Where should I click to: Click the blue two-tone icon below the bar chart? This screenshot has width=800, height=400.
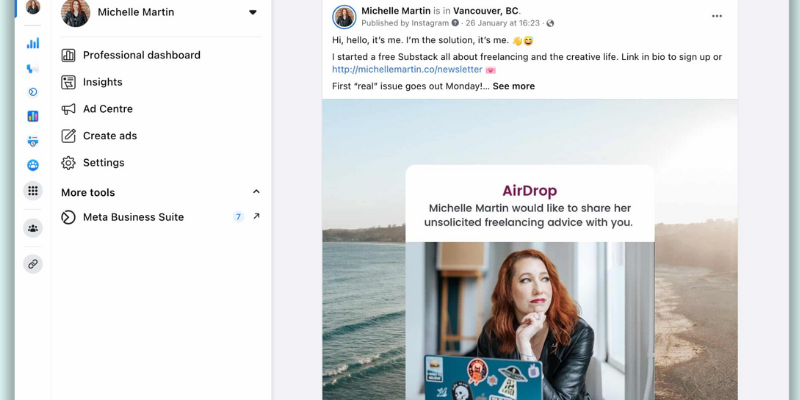point(33,68)
